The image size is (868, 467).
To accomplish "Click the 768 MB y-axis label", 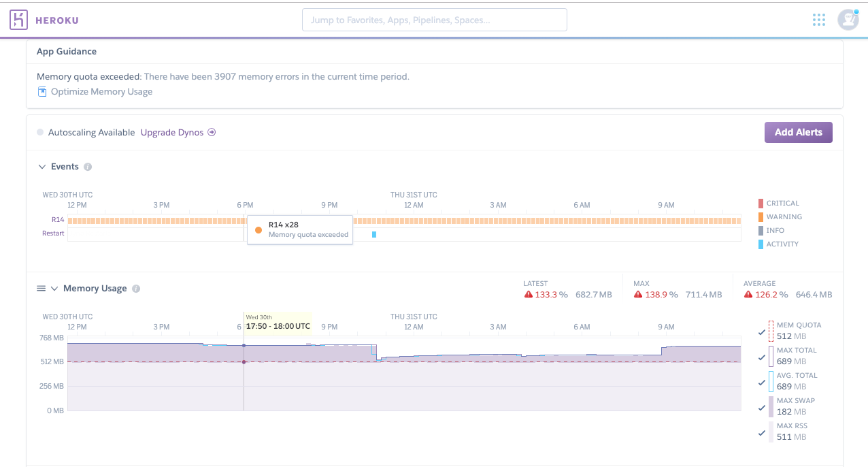I will 52,338.
